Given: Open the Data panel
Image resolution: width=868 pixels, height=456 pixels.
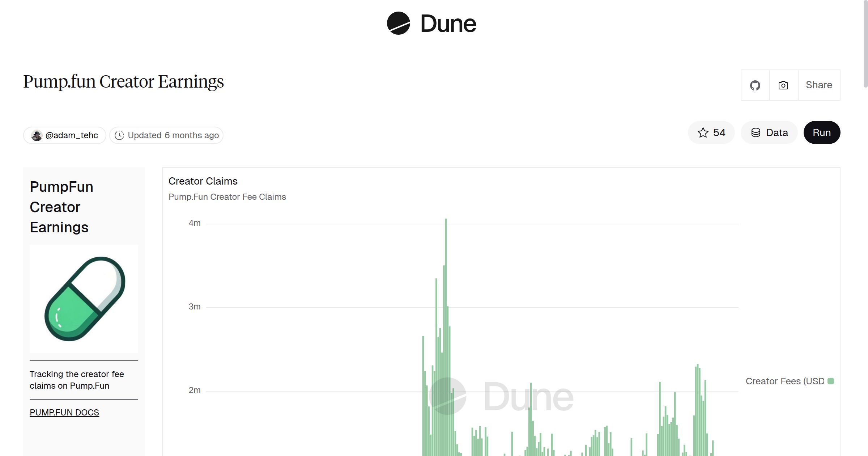Looking at the screenshot, I should [x=769, y=132].
